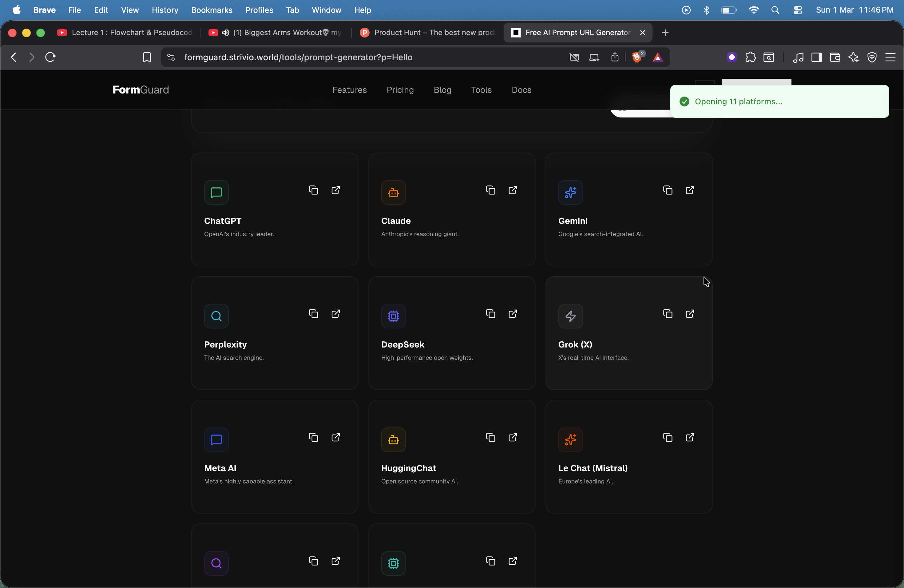Click the Brave Shields lion icon

[x=637, y=58]
